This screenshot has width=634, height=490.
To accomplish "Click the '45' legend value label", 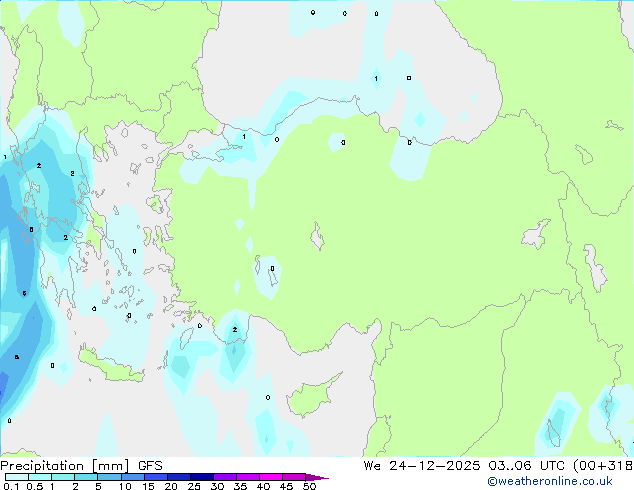I will tap(286, 486).
